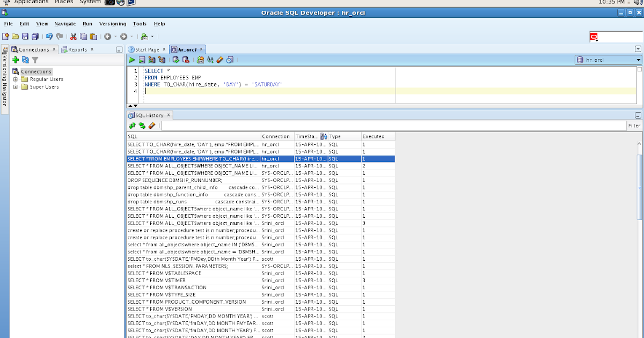
Task: Run script using the worksheet toolbar icon
Action: pos(141,60)
